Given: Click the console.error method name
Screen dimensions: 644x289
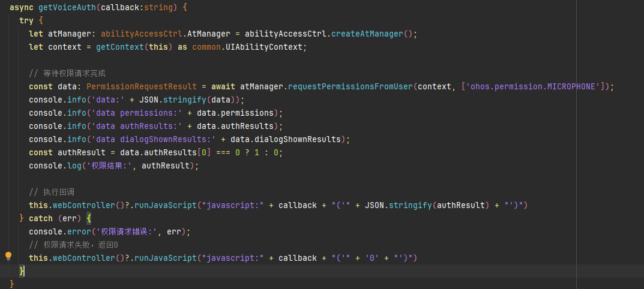Looking at the screenshot, I should [x=79, y=231].
